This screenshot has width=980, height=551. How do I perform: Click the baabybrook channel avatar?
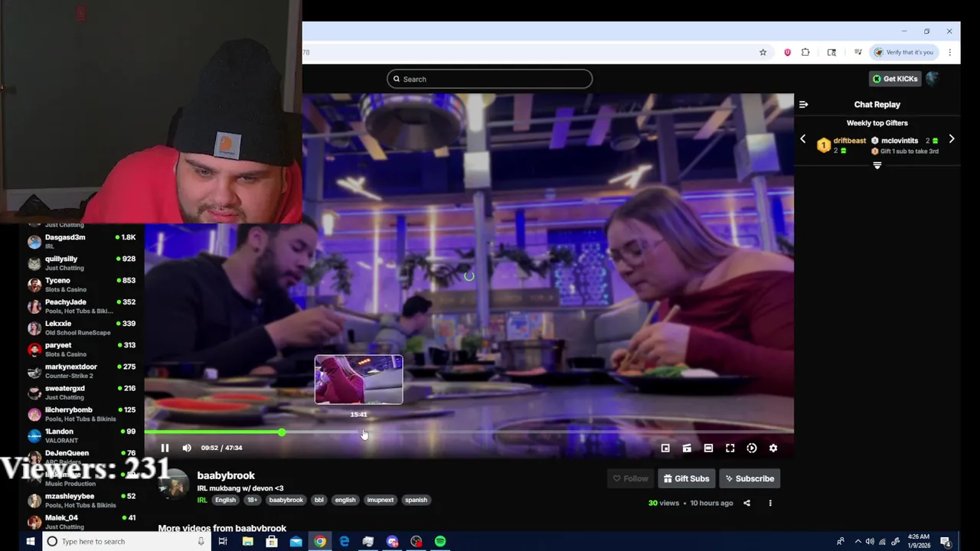pos(174,485)
